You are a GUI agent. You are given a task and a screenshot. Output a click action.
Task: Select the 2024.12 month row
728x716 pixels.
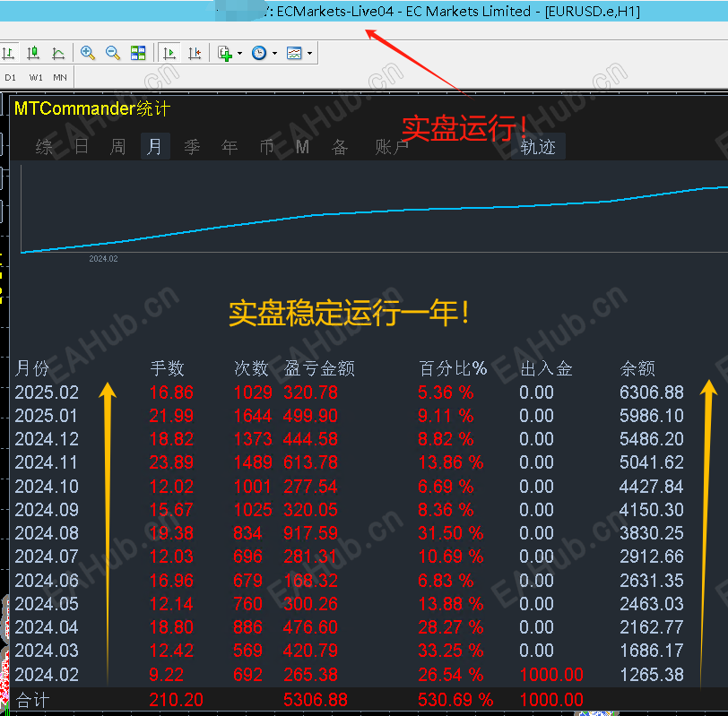(350, 439)
